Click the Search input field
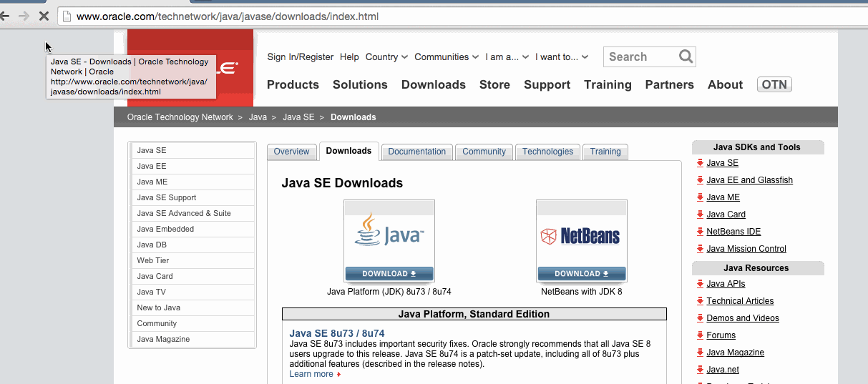The width and height of the screenshot is (868, 384). click(x=641, y=56)
